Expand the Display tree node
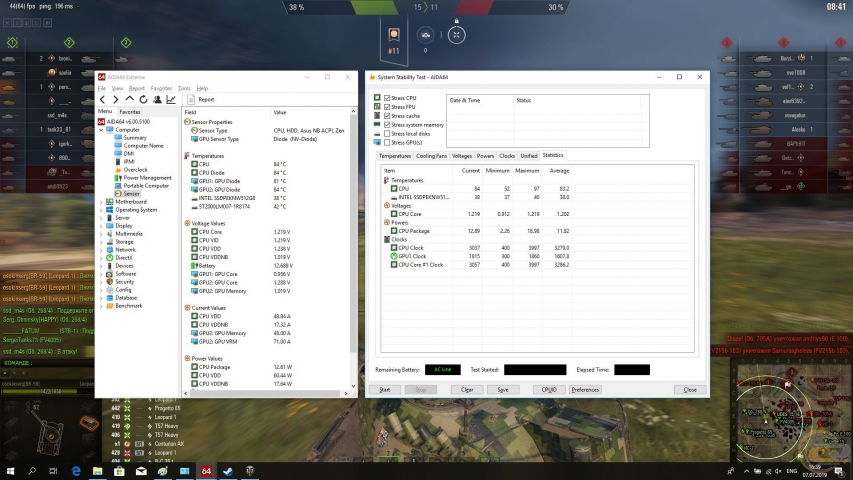 tap(101, 226)
